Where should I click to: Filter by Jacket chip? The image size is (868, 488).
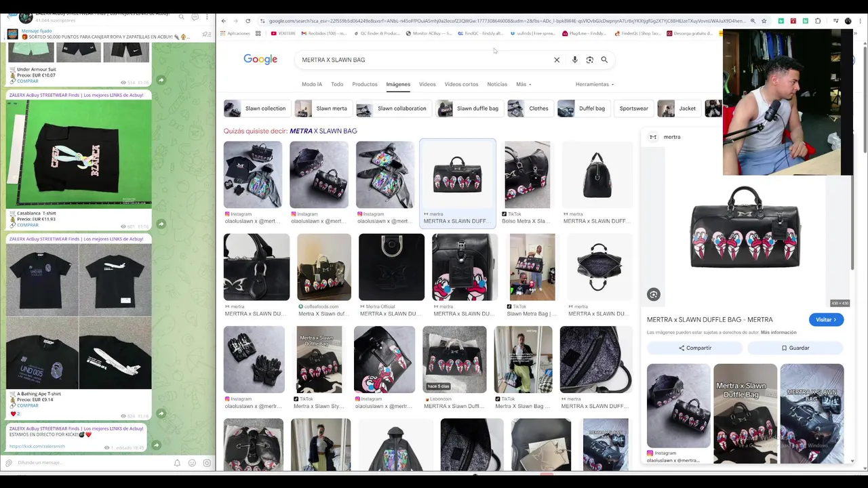(678, 108)
